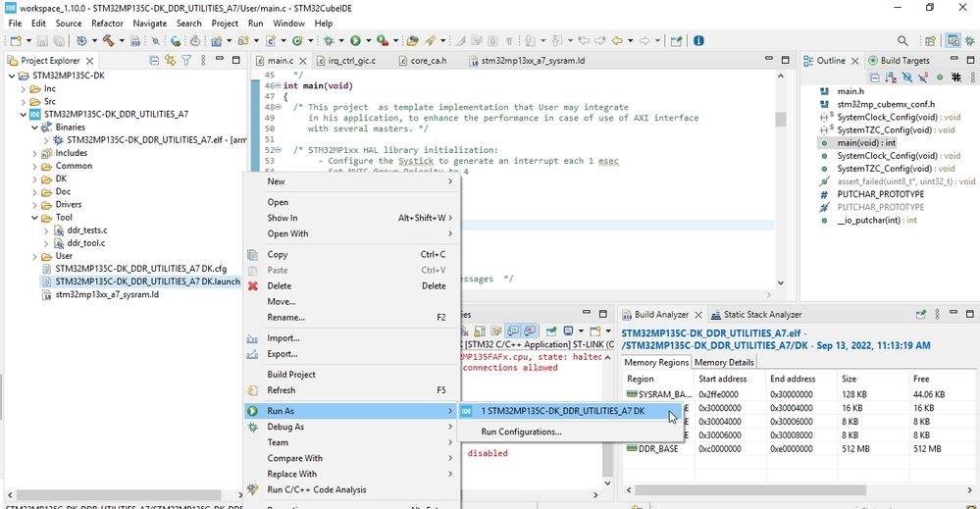Click the C/C++ perspective icon

(x=954, y=40)
